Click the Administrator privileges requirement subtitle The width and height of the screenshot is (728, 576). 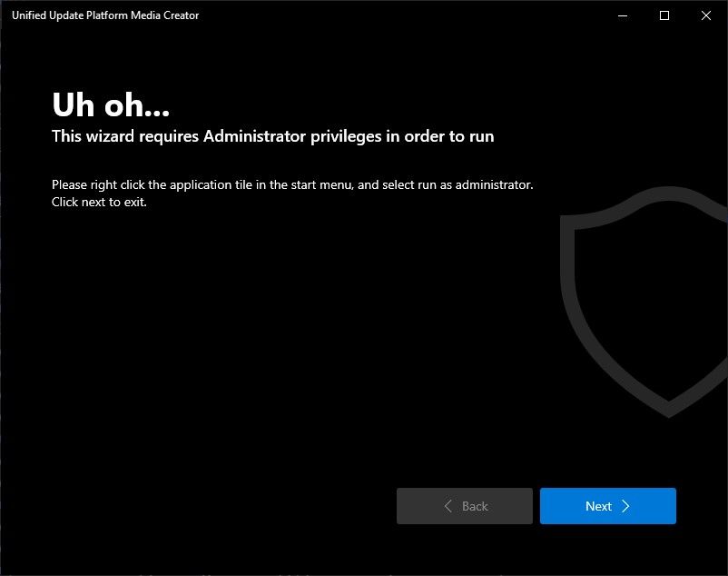point(272,136)
